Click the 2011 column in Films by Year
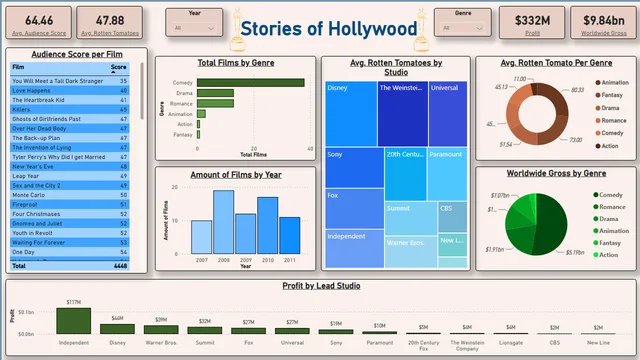This screenshot has width=640, height=360. pos(290,236)
